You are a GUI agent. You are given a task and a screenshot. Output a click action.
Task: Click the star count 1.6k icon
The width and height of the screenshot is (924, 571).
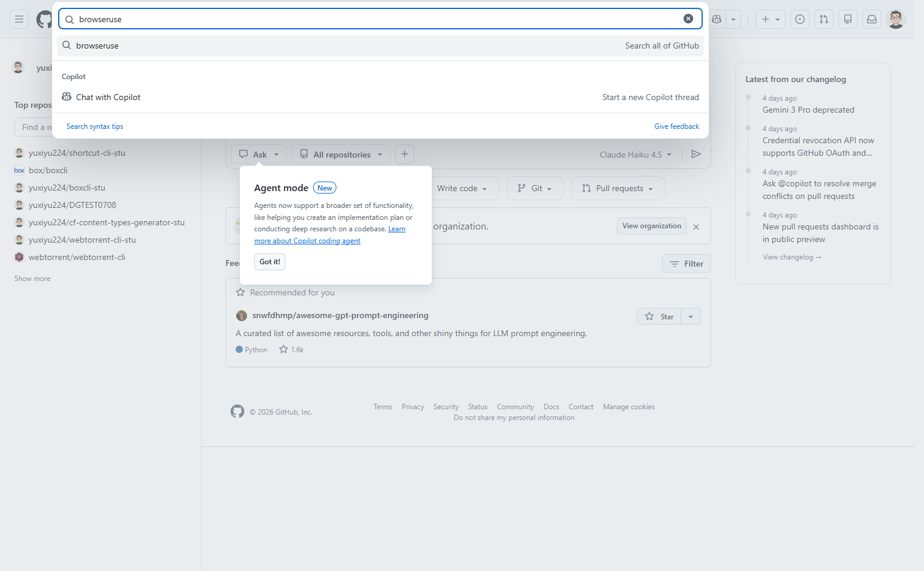pyautogui.click(x=284, y=349)
